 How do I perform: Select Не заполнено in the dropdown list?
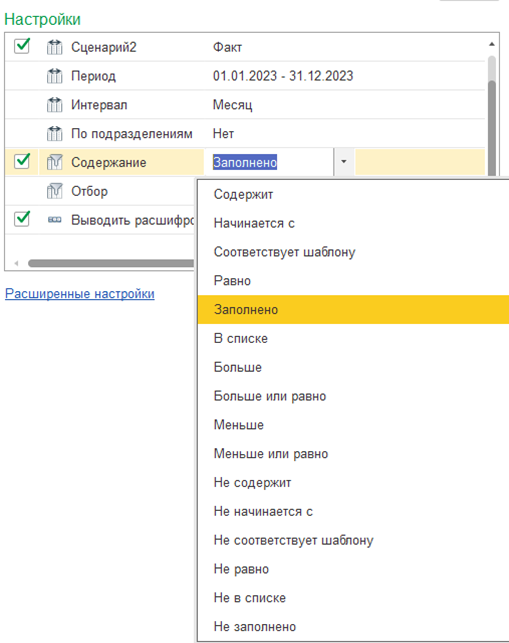click(x=255, y=627)
